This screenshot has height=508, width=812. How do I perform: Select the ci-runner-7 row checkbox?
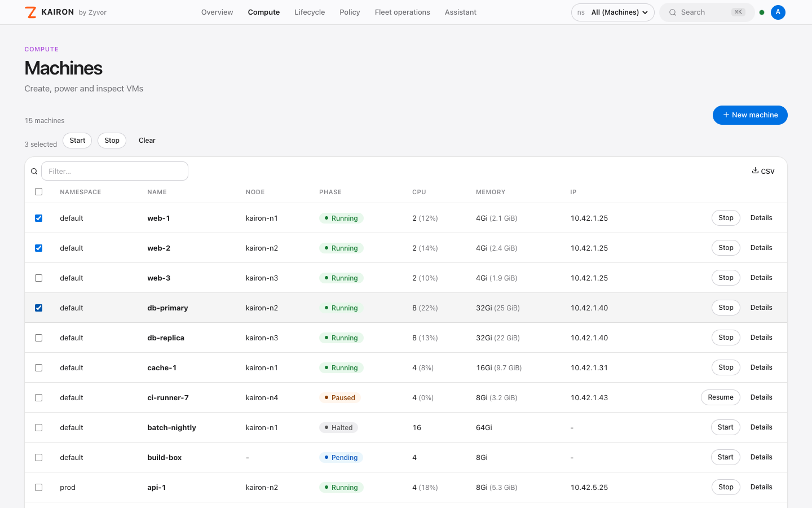pyautogui.click(x=39, y=397)
